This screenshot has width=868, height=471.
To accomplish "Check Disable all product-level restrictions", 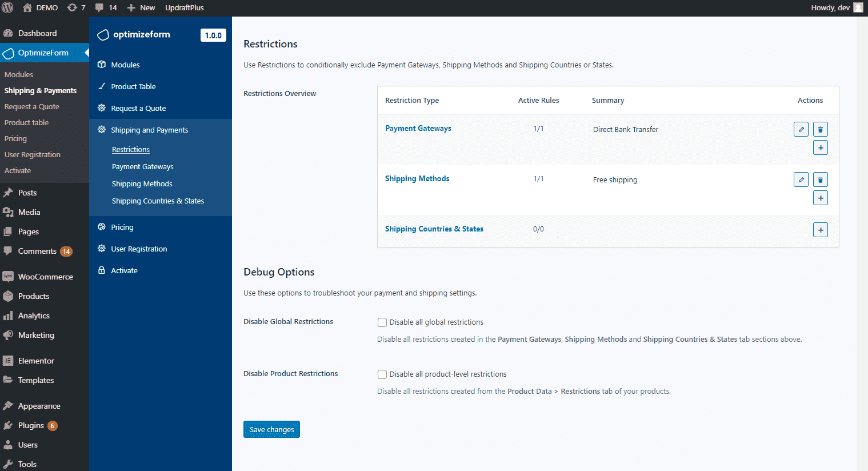I will 382,374.
